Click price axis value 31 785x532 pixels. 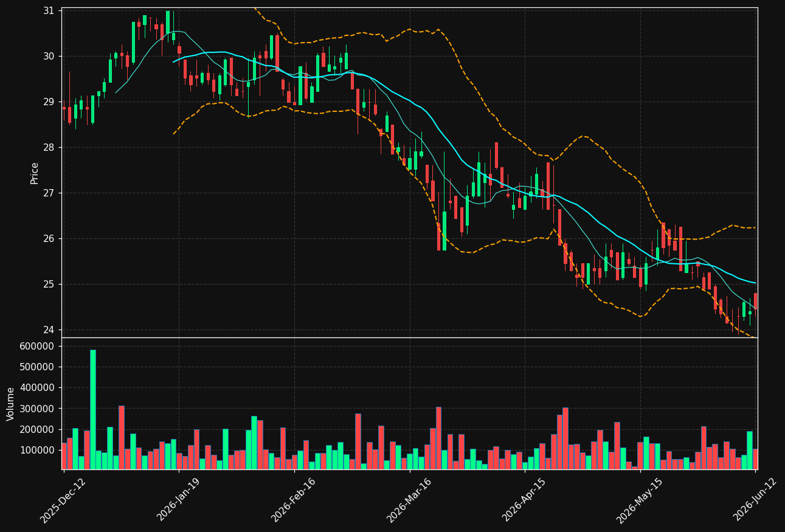tap(49, 11)
